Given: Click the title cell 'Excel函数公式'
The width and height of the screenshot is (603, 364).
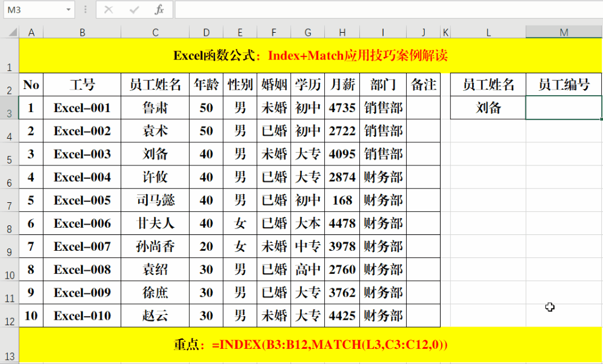Looking at the screenshot, I should (310, 55).
